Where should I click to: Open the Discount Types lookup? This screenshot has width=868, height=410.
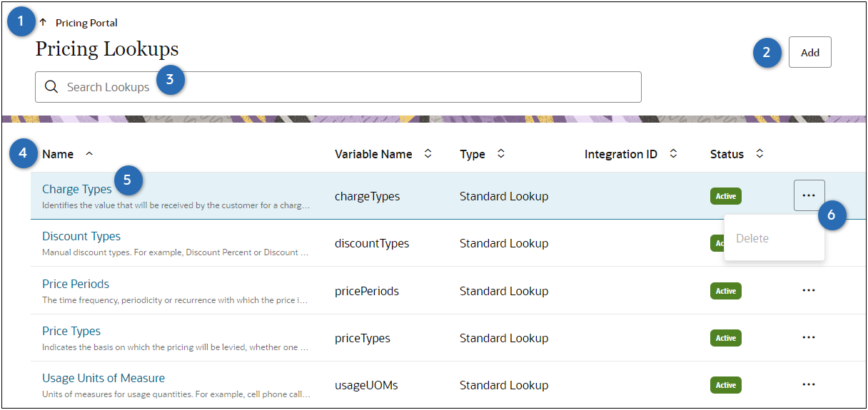[81, 236]
